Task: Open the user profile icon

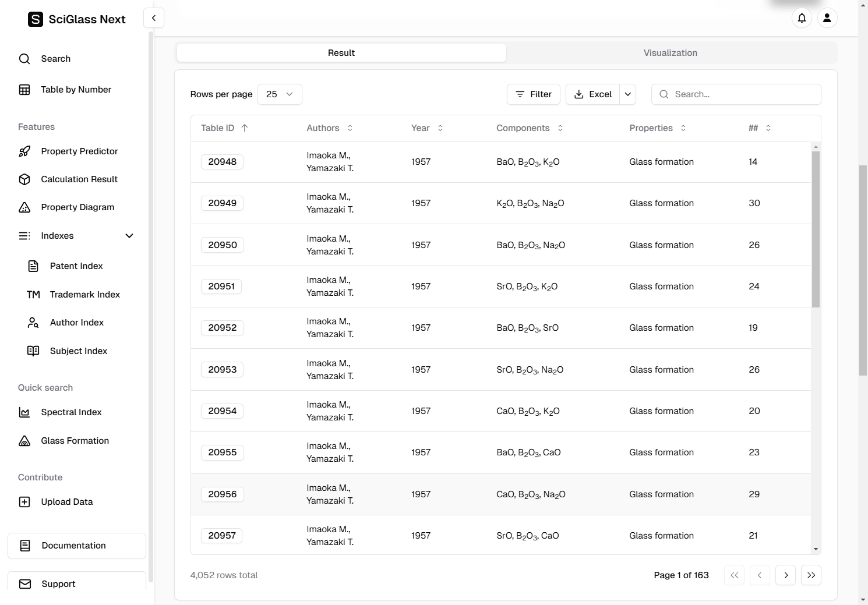Action: (x=827, y=18)
